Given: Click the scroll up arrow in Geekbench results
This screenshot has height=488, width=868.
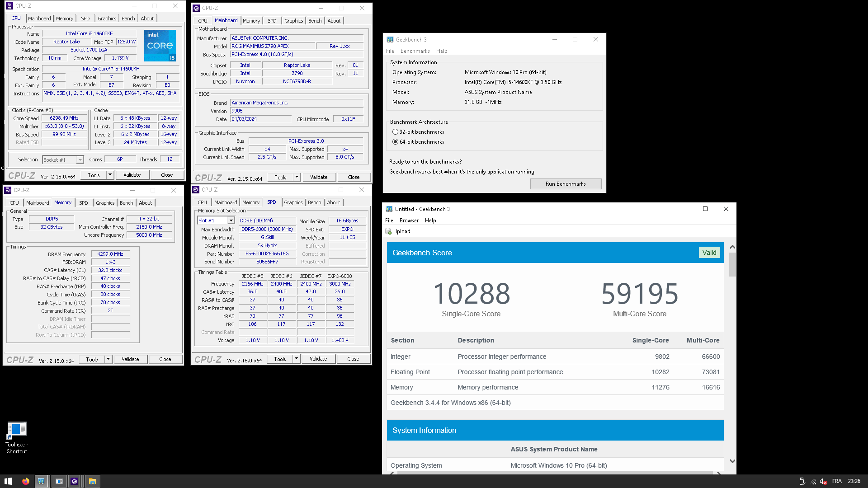Looking at the screenshot, I should [x=732, y=247].
